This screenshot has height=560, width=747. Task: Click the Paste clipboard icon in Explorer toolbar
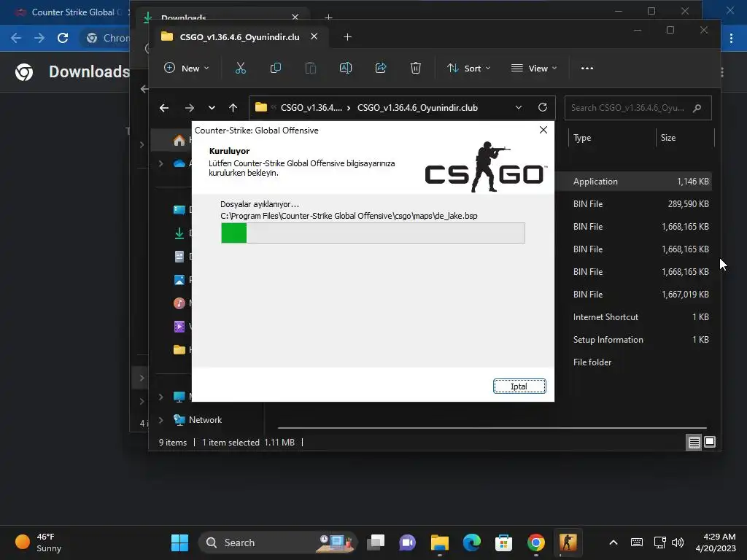pyautogui.click(x=311, y=68)
